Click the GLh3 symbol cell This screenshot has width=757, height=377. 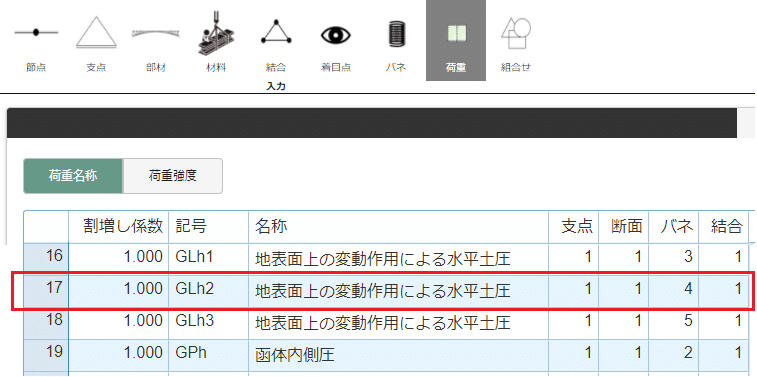tap(209, 323)
